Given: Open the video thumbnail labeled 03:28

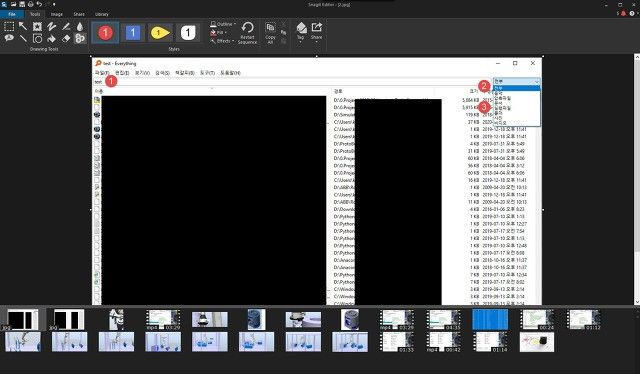Looking at the screenshot, I should pos(396,319).
